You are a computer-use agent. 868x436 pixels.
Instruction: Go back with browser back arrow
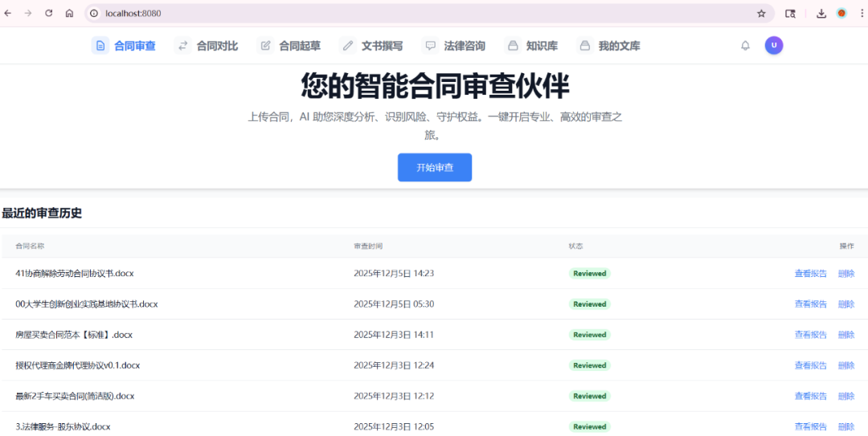8,14
